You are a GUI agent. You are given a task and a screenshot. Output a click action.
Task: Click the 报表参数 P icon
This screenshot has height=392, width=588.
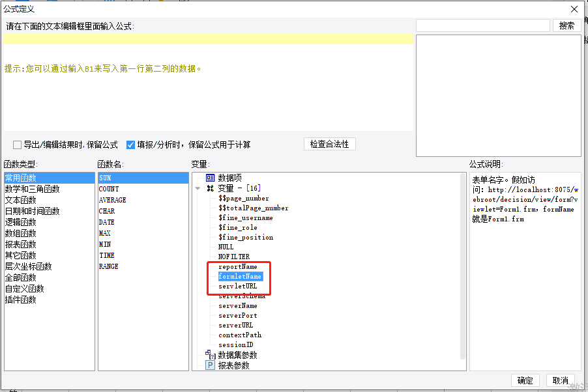click(211, 365)
